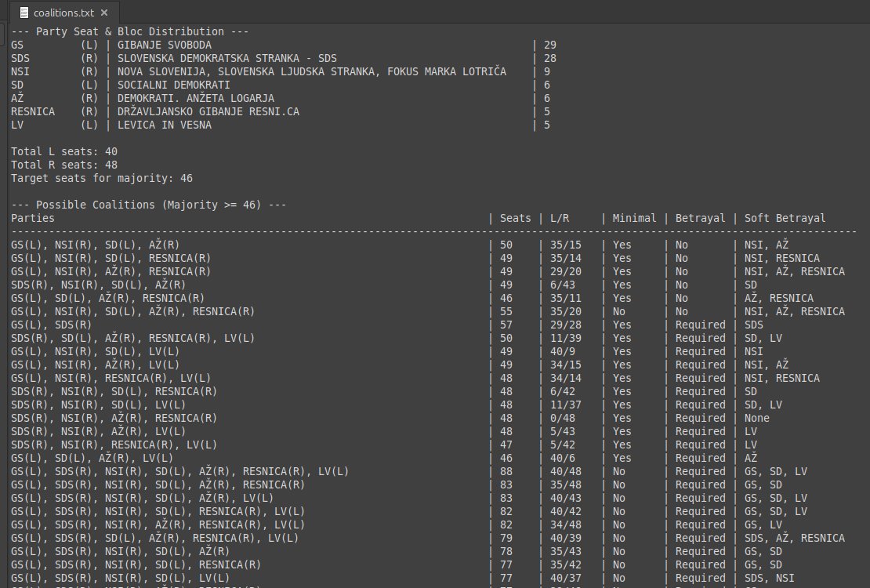Click Soft Betrayal 'SDS, AŽ, RESNICA' entry
870x588 pixels.
coord(795,538)
